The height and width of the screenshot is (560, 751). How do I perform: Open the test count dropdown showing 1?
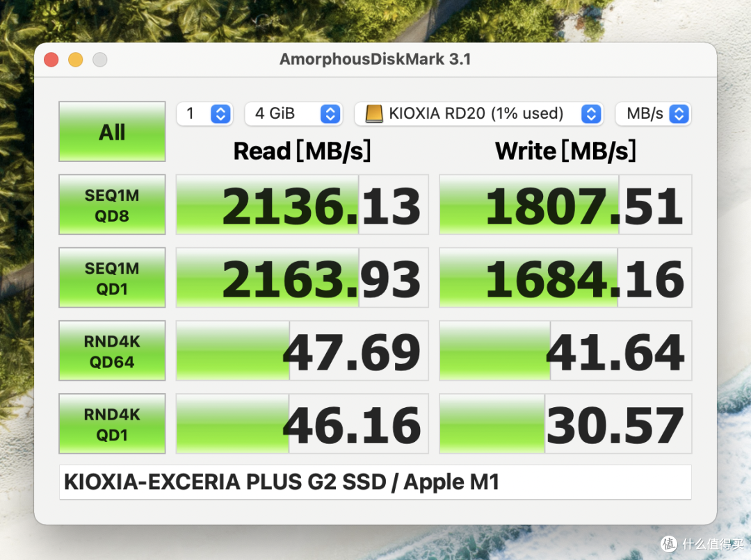coord(204,114)
